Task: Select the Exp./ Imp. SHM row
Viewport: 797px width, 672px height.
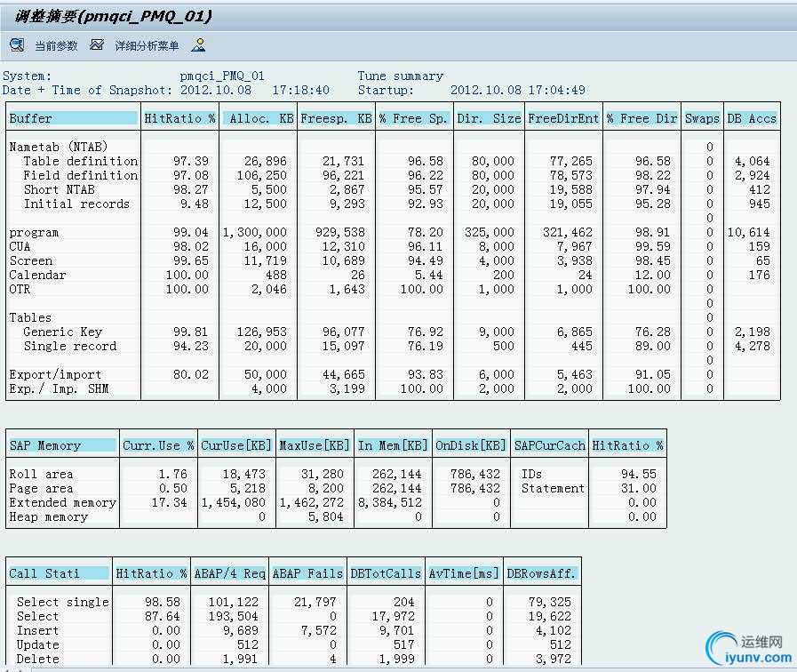Action: pos(393,388)
